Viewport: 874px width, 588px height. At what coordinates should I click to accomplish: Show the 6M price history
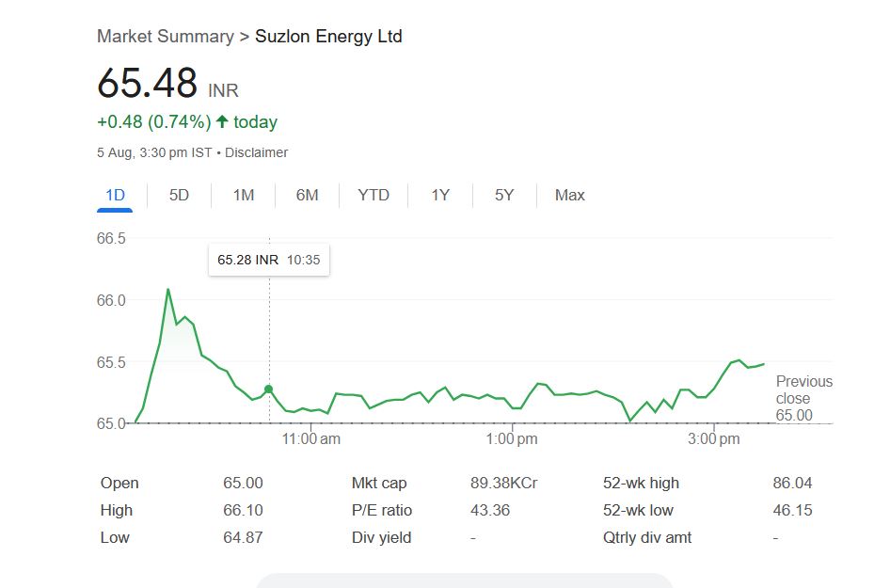pyautogui.click(x=308, y=196)
